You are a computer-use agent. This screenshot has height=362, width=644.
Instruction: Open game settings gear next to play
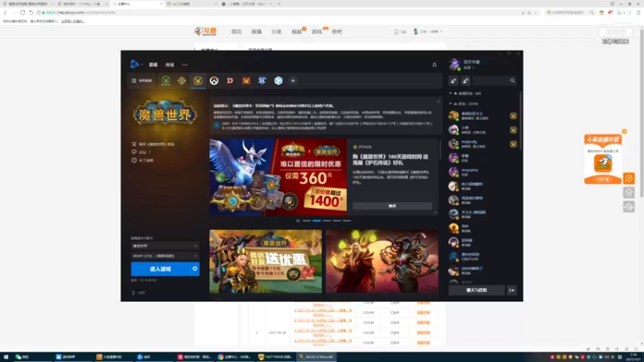pos(195,269)
